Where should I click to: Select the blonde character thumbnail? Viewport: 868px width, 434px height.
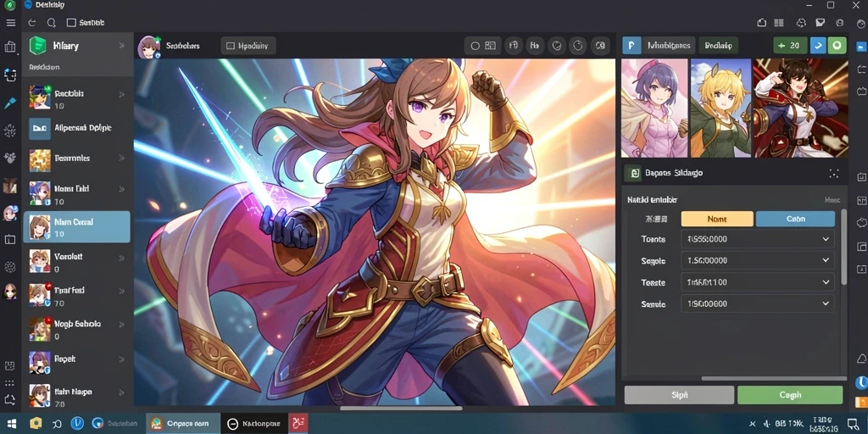coord(721,108)
